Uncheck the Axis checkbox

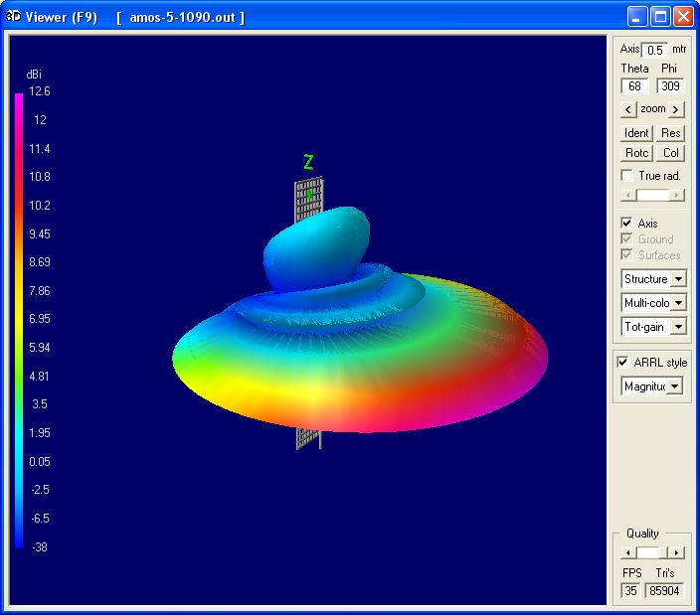point(626,224)
